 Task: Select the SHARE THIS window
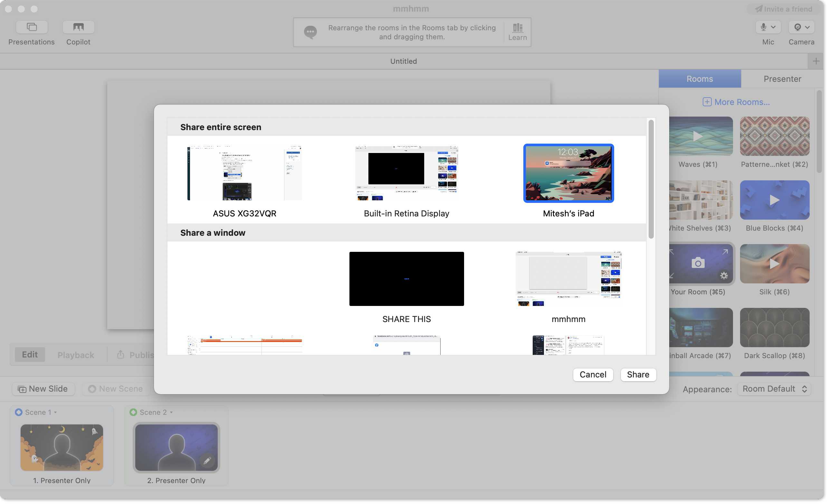pyautogui.click(x=407, y=279)
